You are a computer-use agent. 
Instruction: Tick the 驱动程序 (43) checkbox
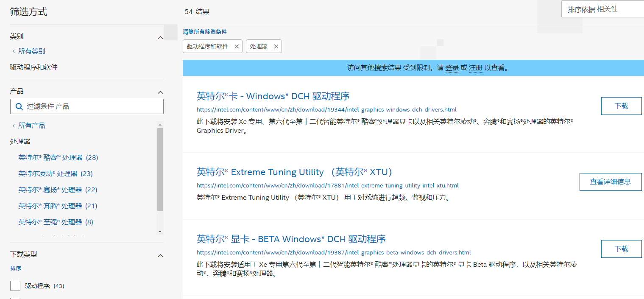coord(15,286)
